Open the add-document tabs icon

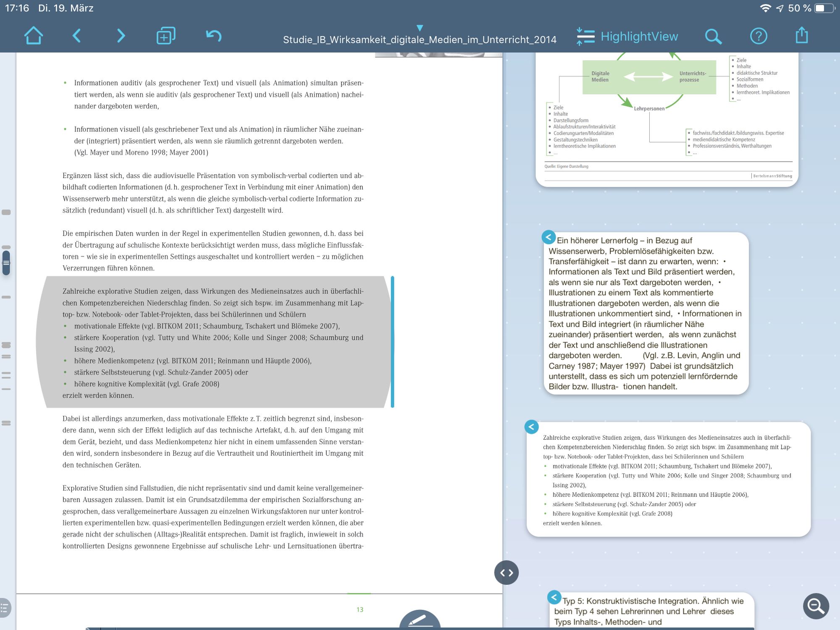coord(166,36)
